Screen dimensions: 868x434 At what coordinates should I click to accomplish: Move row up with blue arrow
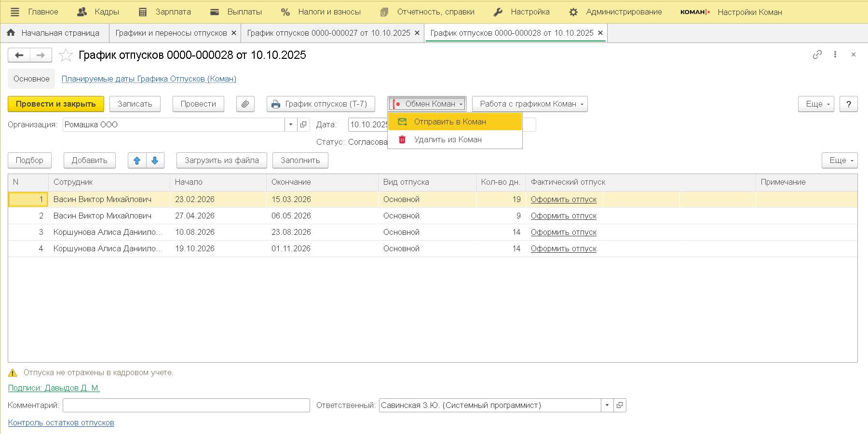pyautogui.click(x=137, y=161)
